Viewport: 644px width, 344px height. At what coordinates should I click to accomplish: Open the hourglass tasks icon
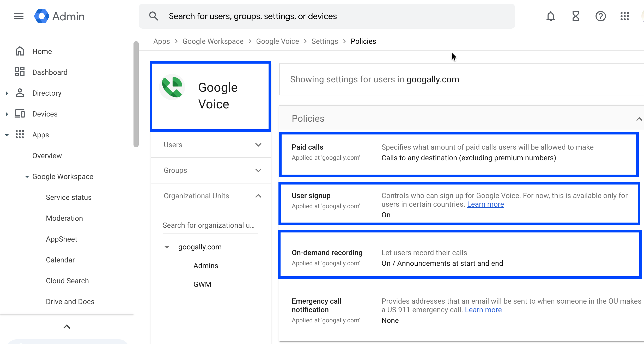tap(575, 16)
